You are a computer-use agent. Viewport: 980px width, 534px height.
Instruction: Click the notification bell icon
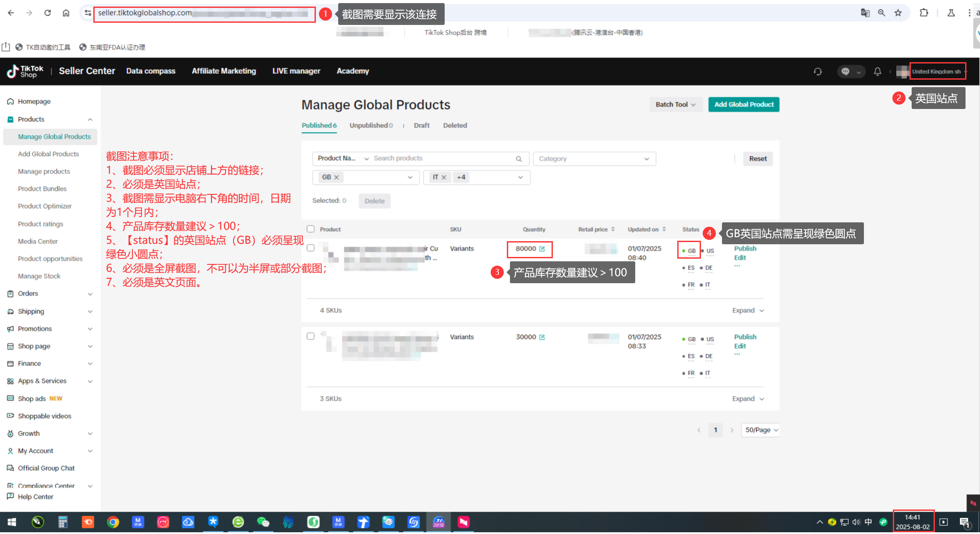(877, 71)
